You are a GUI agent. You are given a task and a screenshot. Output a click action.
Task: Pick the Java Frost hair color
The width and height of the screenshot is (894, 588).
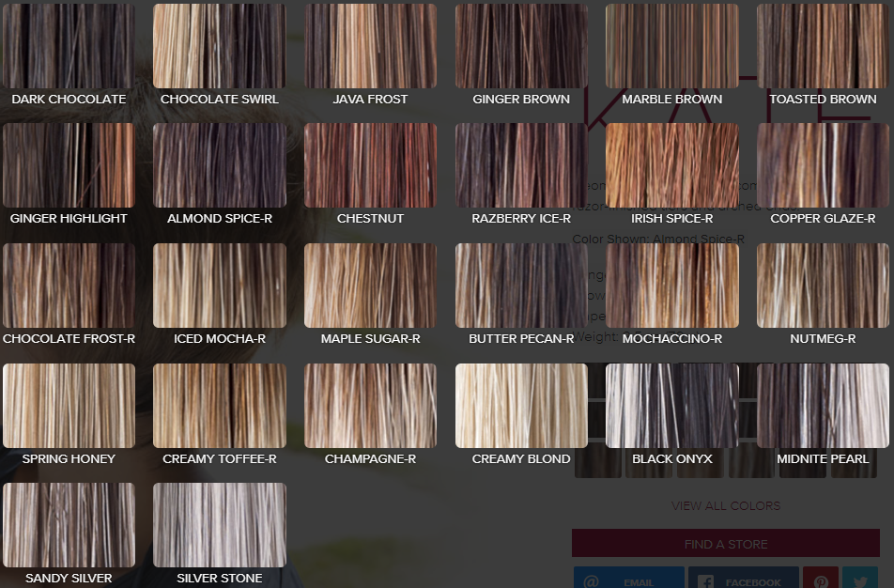point(371,46)
